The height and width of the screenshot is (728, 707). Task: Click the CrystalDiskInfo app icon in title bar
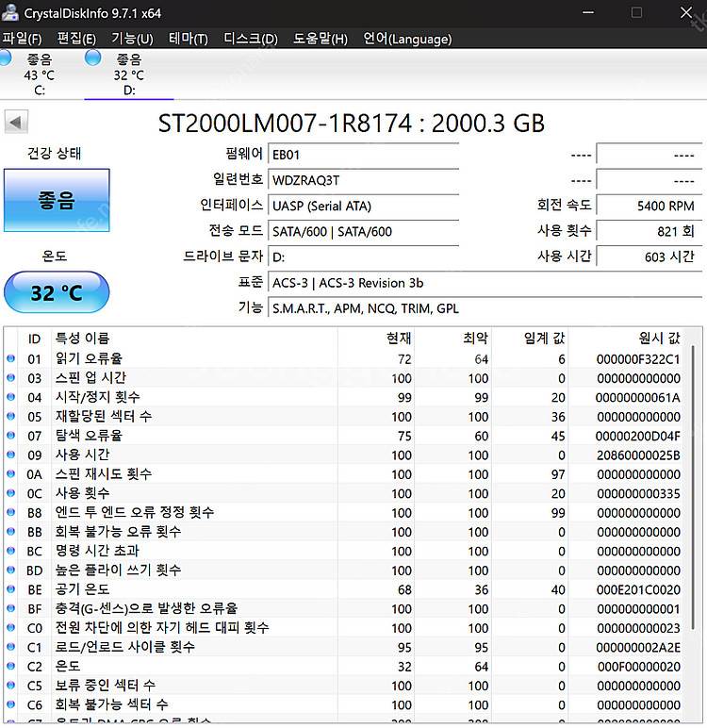[9, 12]
